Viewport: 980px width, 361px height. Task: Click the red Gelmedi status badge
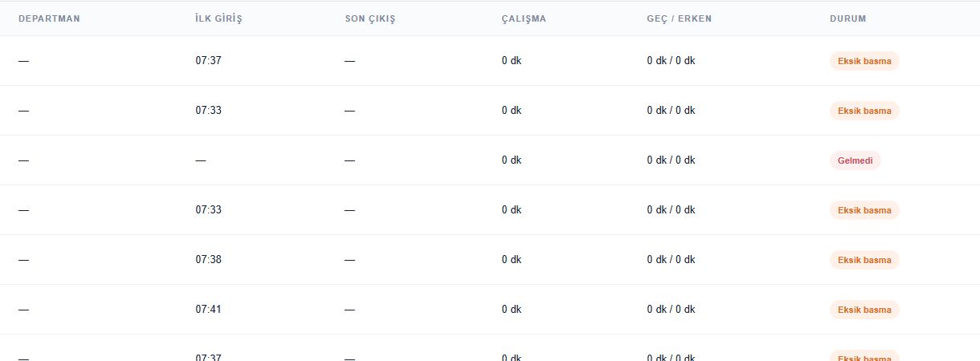855,160
